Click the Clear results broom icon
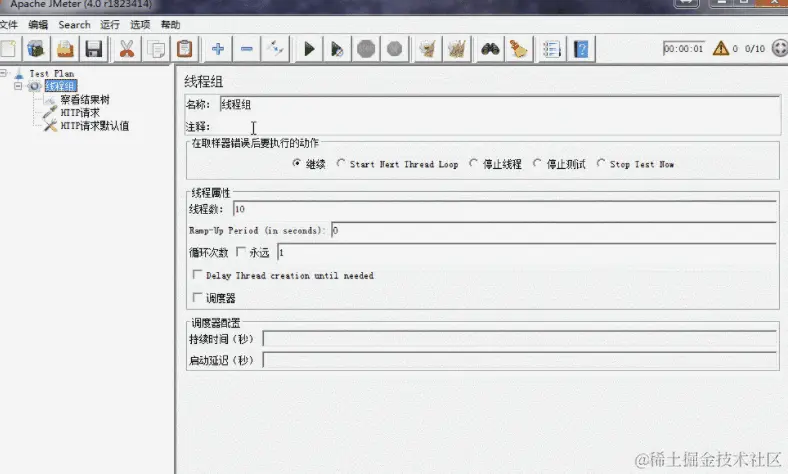This screenshot has height=474, width=788. pos(428,49)
